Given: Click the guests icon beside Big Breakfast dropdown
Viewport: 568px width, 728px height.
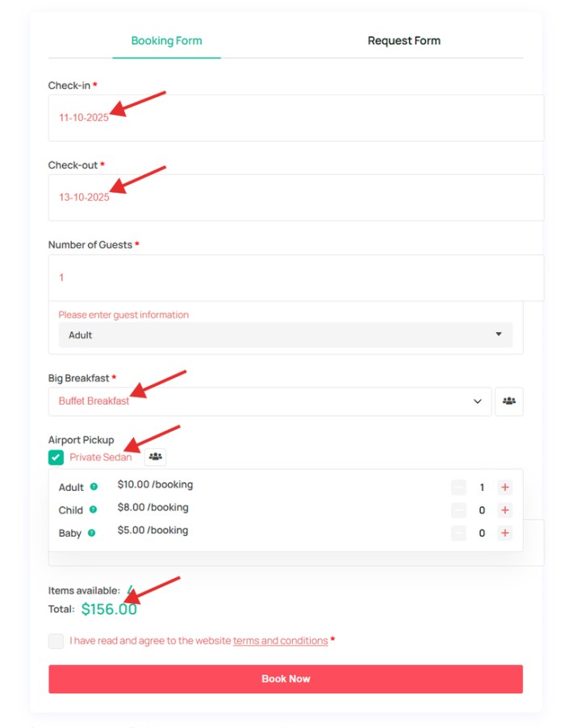Looking at the screenshot, I should click(509, 401).
